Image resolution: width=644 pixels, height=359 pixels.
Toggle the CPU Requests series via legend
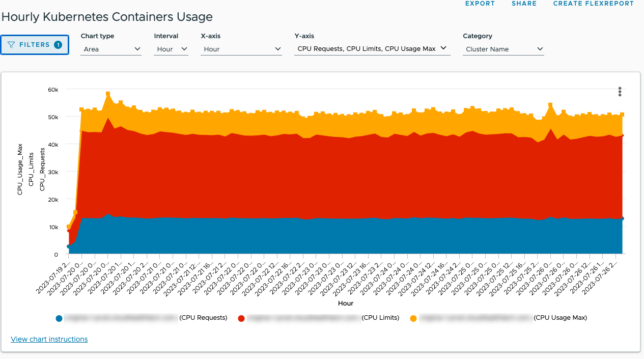coord(59,318)
